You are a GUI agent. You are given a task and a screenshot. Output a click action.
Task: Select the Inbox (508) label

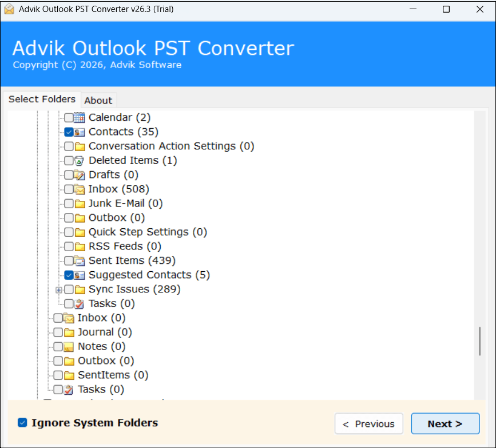(x=118, y=189)
